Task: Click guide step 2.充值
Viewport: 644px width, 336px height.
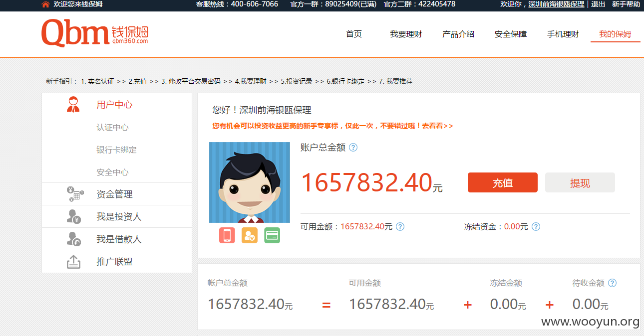Action: (138, 81)
